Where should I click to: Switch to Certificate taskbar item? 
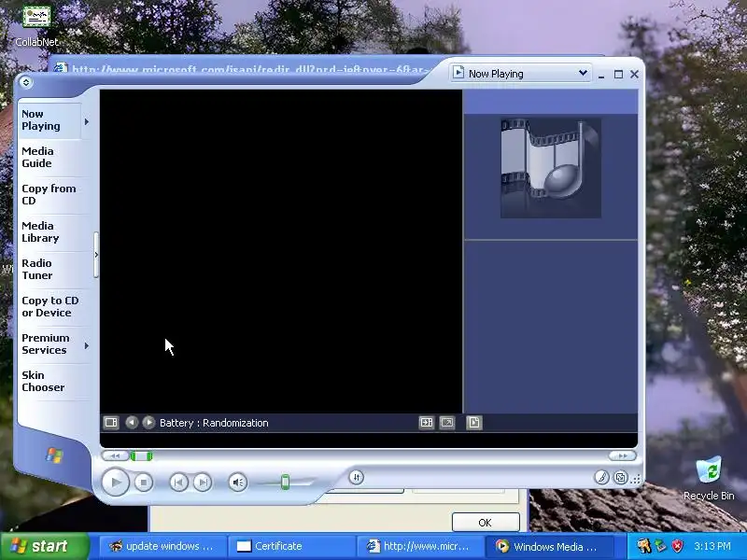(x=290, y=546)
